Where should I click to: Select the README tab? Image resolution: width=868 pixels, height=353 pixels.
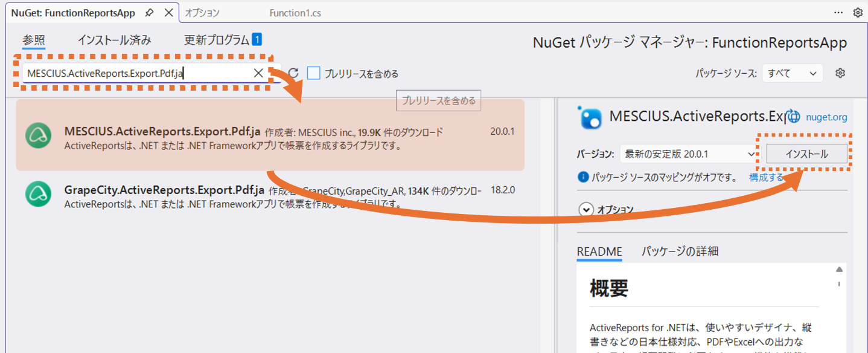(599, 251)
